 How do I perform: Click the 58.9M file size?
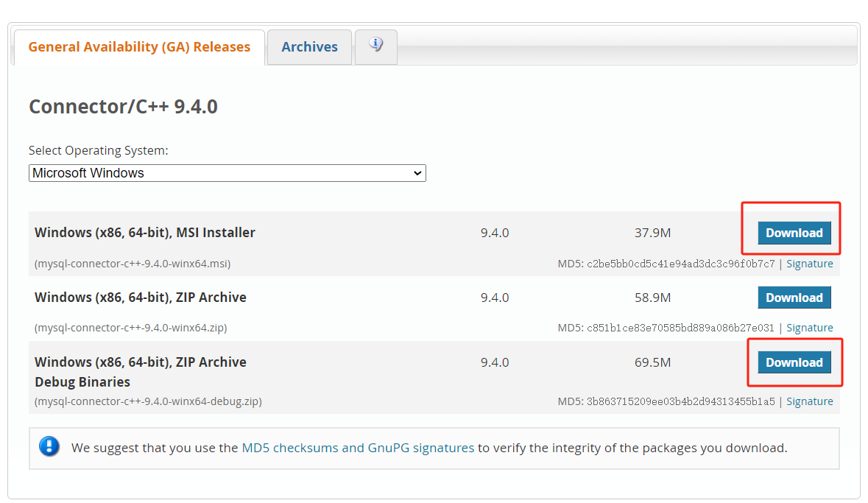pyautogui.click(x=653, y=298)
